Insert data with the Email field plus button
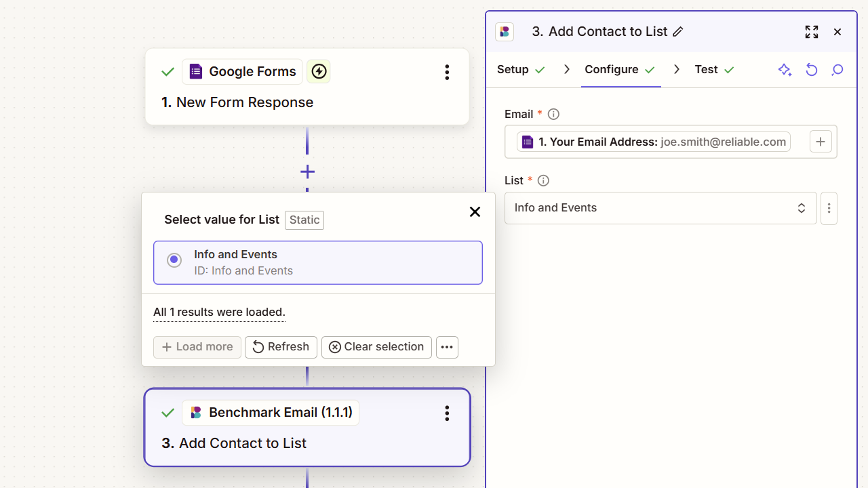 pyautogui.click(x=821, y=142)
